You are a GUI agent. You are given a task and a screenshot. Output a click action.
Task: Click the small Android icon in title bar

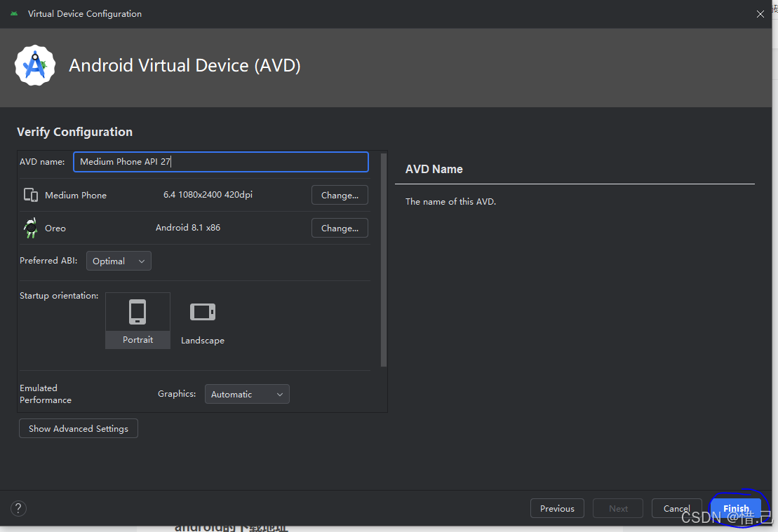pyautogui.click(x=14, y=13)
